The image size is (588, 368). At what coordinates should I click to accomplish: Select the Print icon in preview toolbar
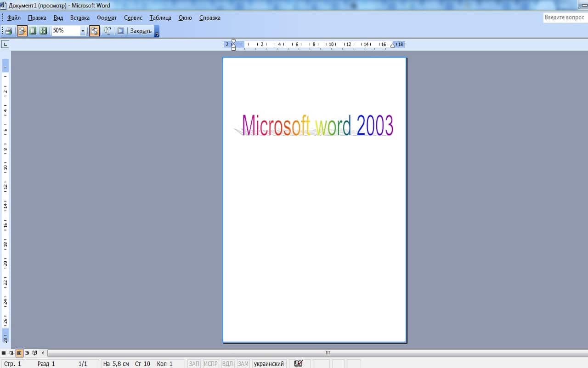tap(8, 30)
